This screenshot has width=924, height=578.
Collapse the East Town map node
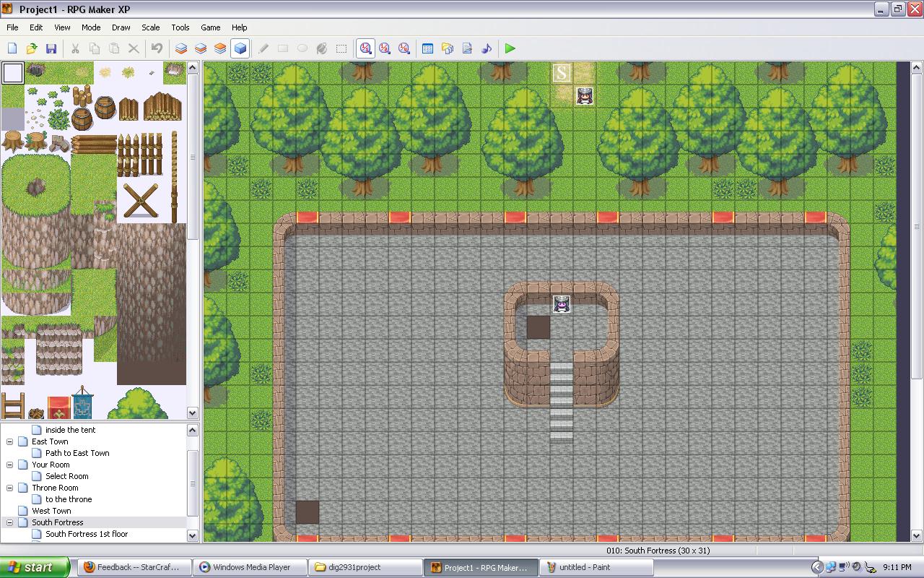[x=10, y=441]
